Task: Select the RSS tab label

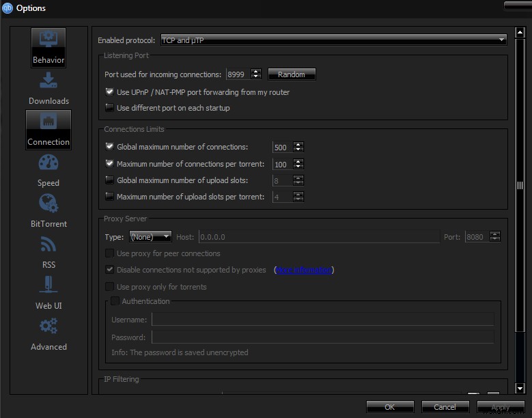Action: click(48, 264)
